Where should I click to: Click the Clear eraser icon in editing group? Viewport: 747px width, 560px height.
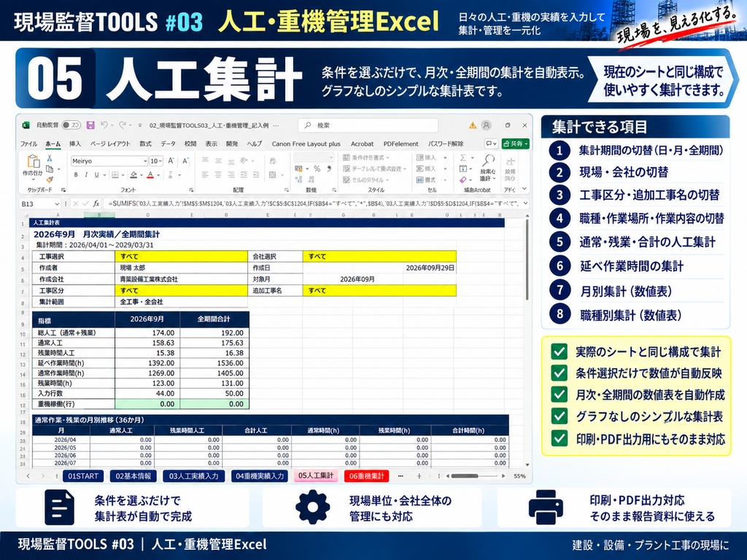[x=463, y=180]
